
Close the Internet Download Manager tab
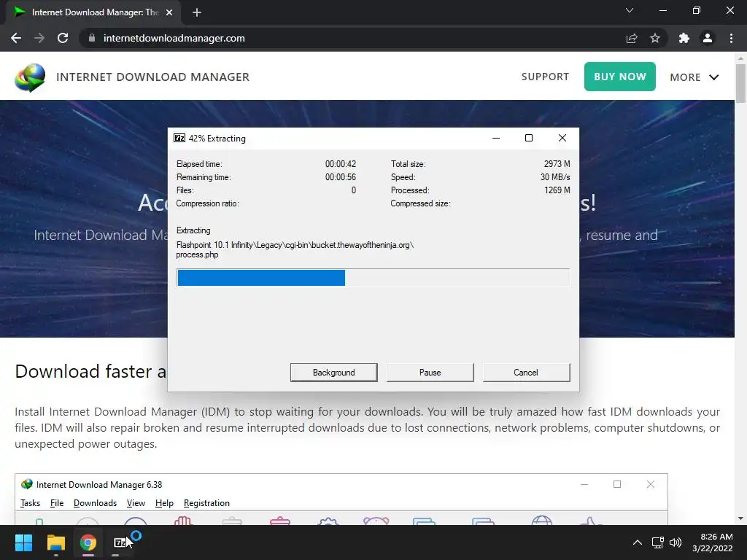click(169, 12)
